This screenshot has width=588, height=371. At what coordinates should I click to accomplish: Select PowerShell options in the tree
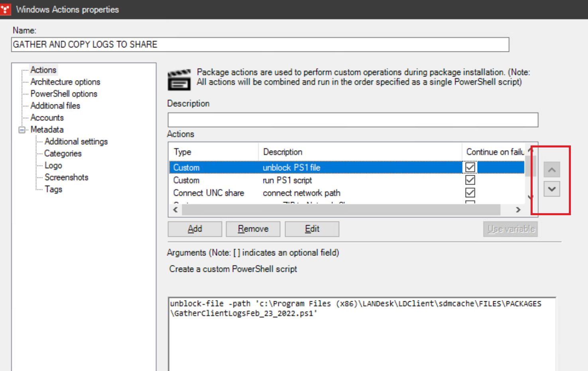pyautogui.click(x=64, y=94)
